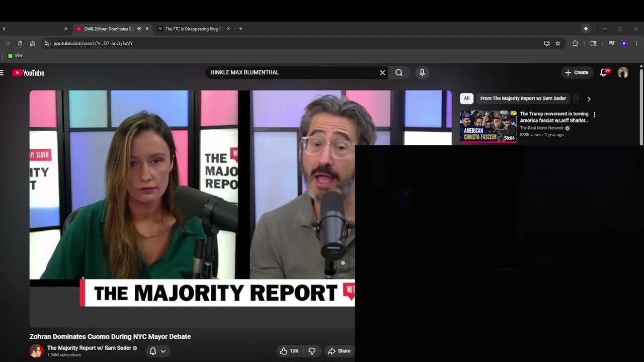
Task: Toggle the subscription notification bell
Action: (x=153, y=351)
